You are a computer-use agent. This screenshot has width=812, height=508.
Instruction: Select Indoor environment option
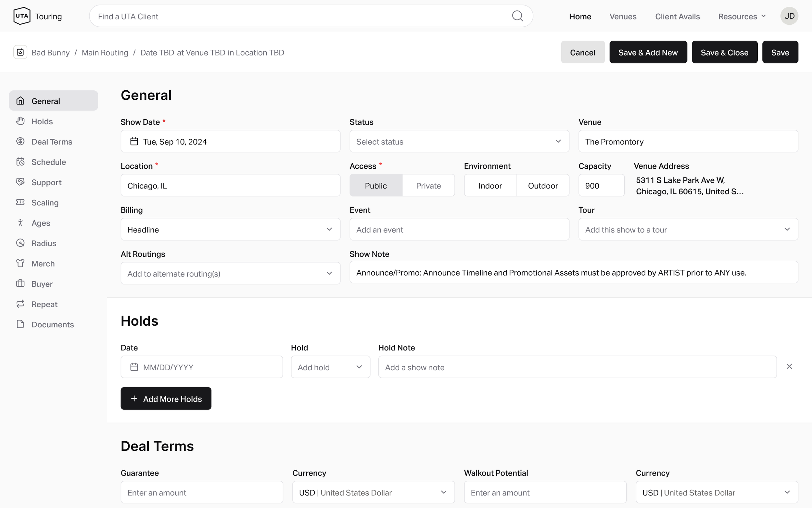point(490,185)
